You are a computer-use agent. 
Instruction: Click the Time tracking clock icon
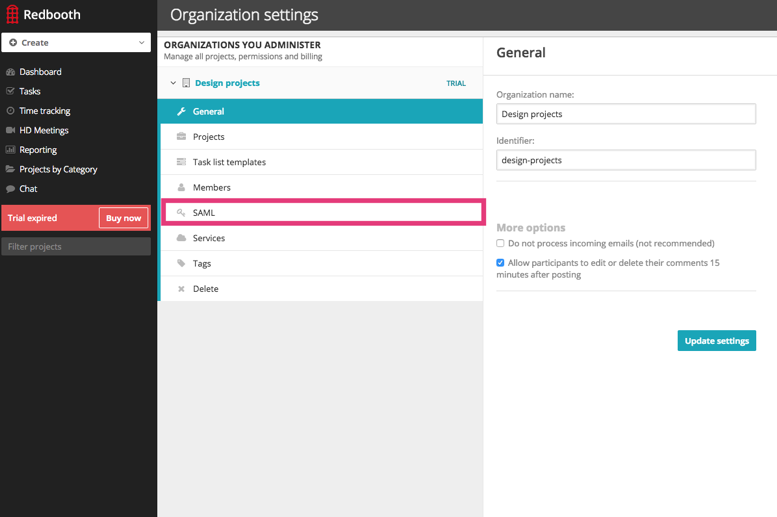[11, 111]
